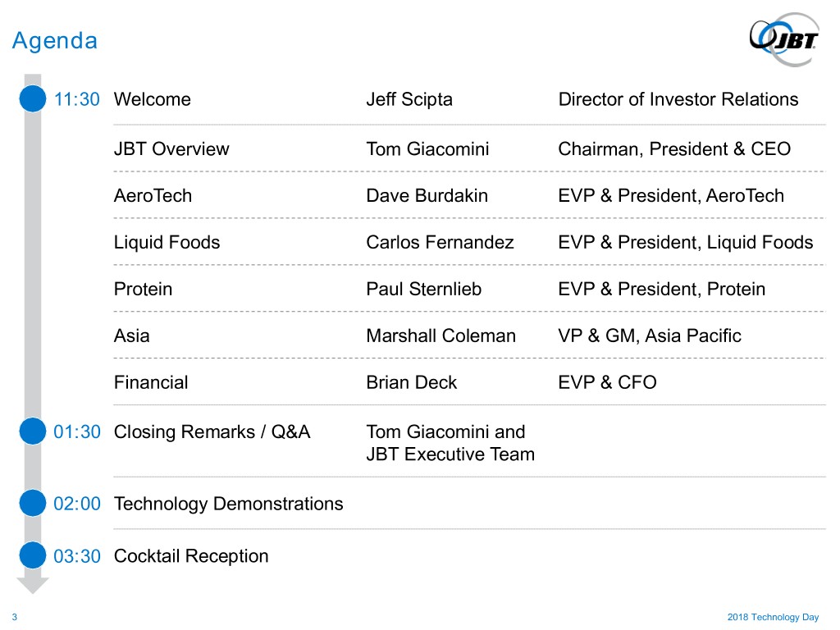The image size is (840, 630).
Task: Select the Financial agenda topic
Action: (x=151, y=382)
